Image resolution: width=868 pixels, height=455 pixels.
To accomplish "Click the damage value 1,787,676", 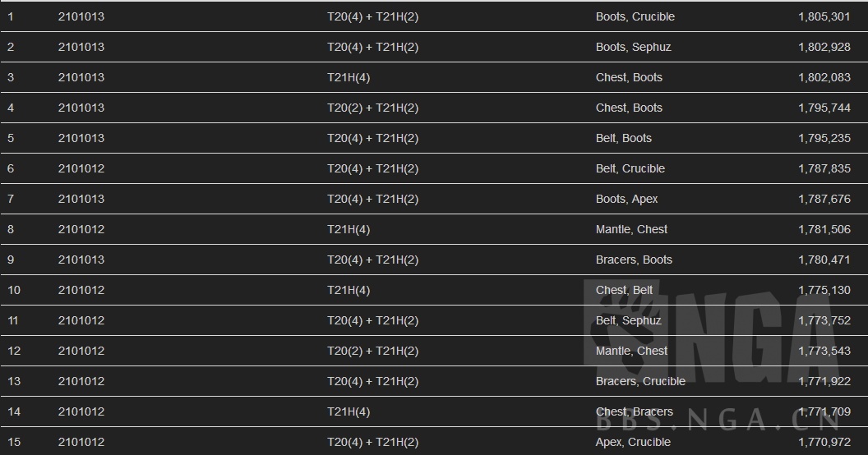I will click(824, 199).
